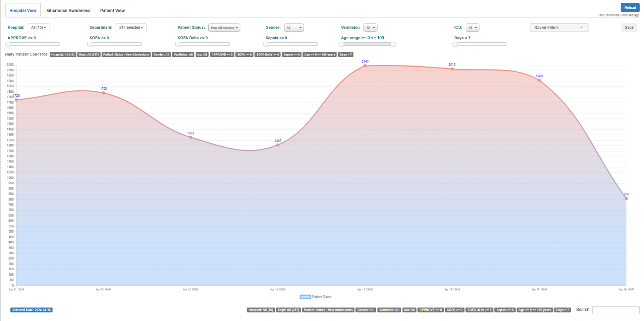Open the Ventilator dropdown
This screenshot has height=321, width=644.
(370, 28)
